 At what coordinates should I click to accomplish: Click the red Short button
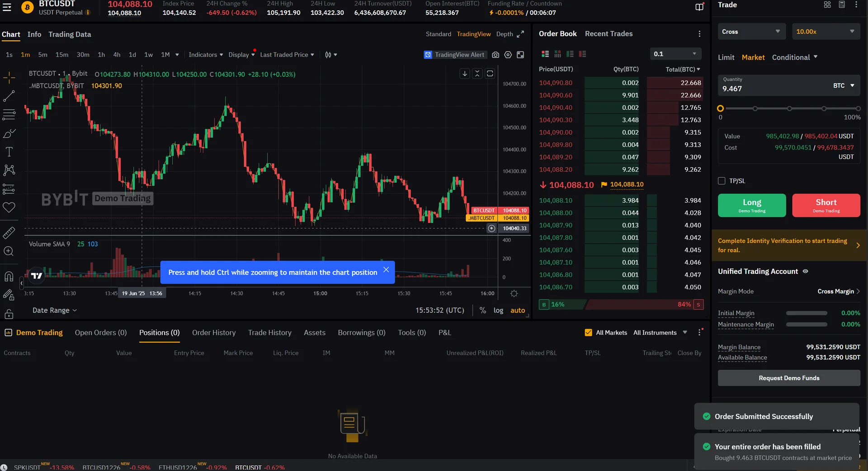tap(826, 205)
